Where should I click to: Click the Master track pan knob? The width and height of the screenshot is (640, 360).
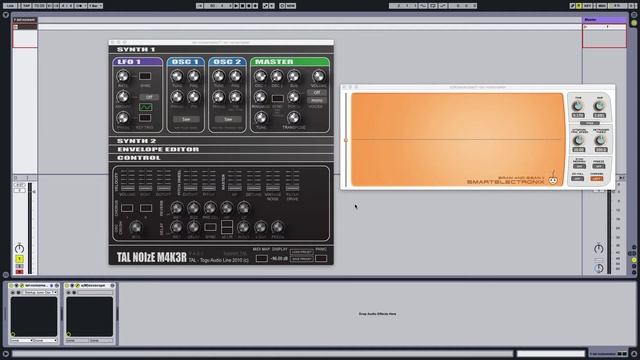[x=599, y=248]
